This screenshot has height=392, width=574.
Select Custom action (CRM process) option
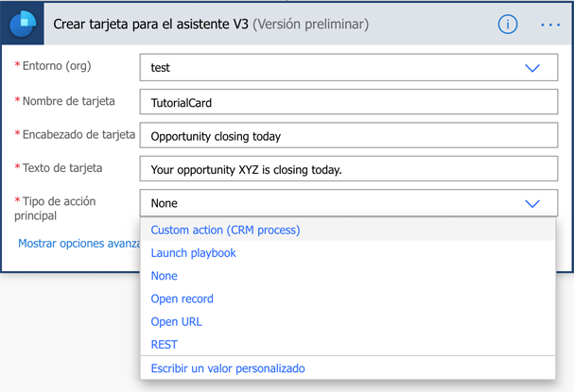pos(348,230)
